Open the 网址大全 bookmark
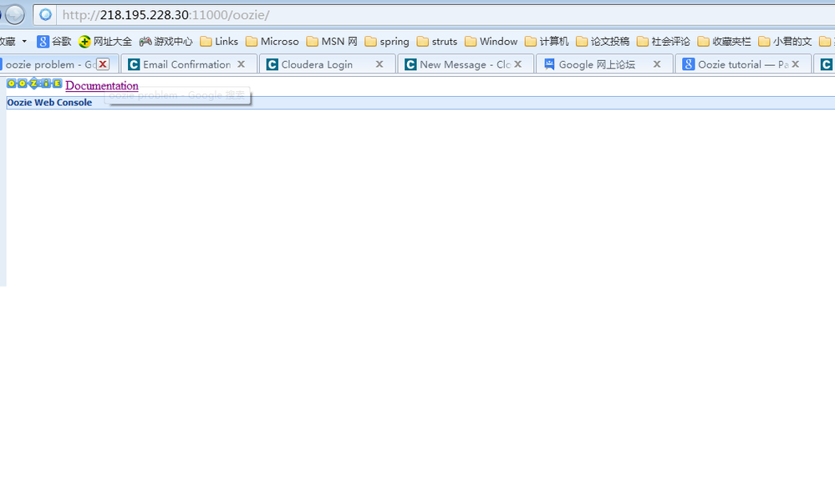The image size is (835, 504). tap(105, 42)
